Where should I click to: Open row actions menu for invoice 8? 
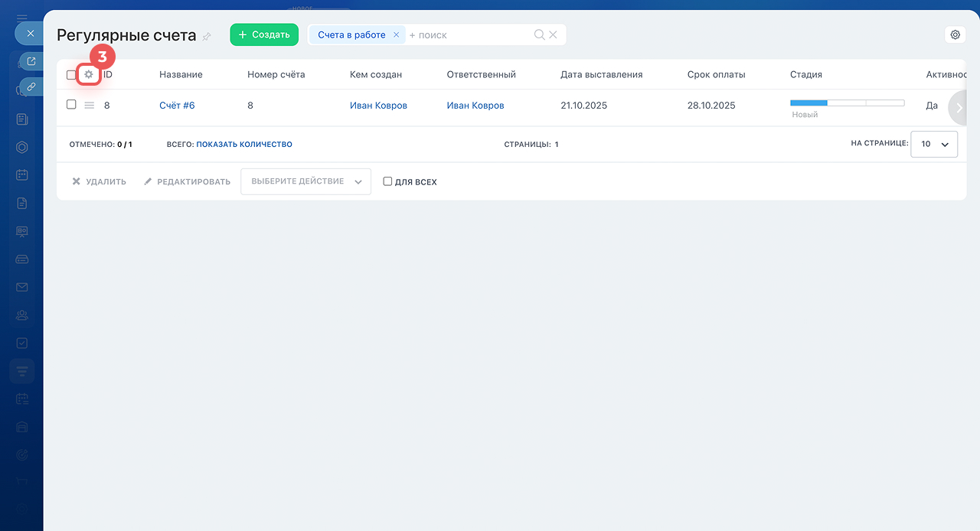click(89, 106)
